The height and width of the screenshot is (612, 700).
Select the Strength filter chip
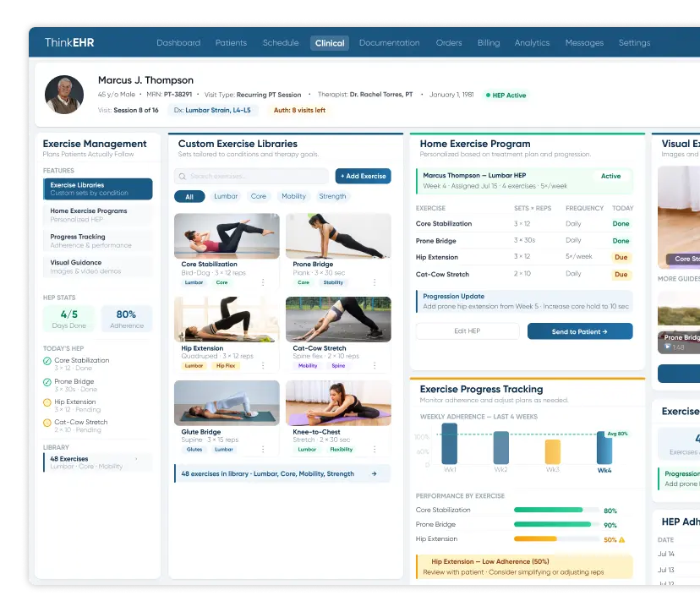pos(332,196)
